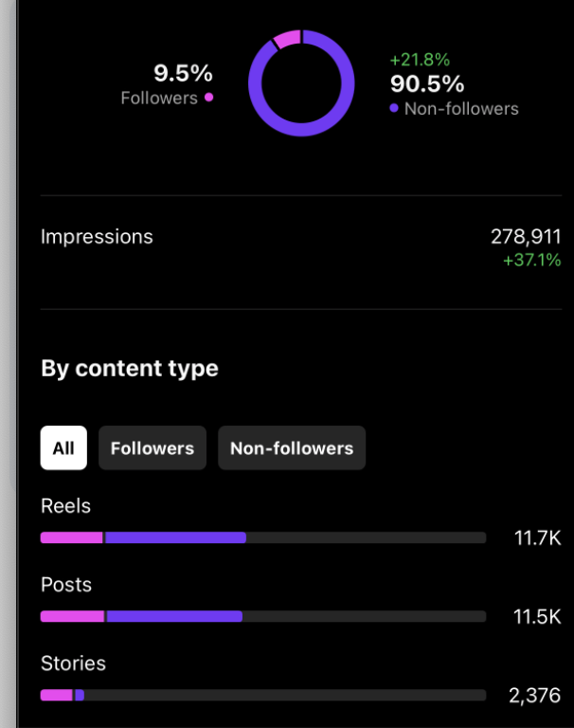Click the pink part of Stories bar
The image size is (574, 728).
(x=57, y=695)
